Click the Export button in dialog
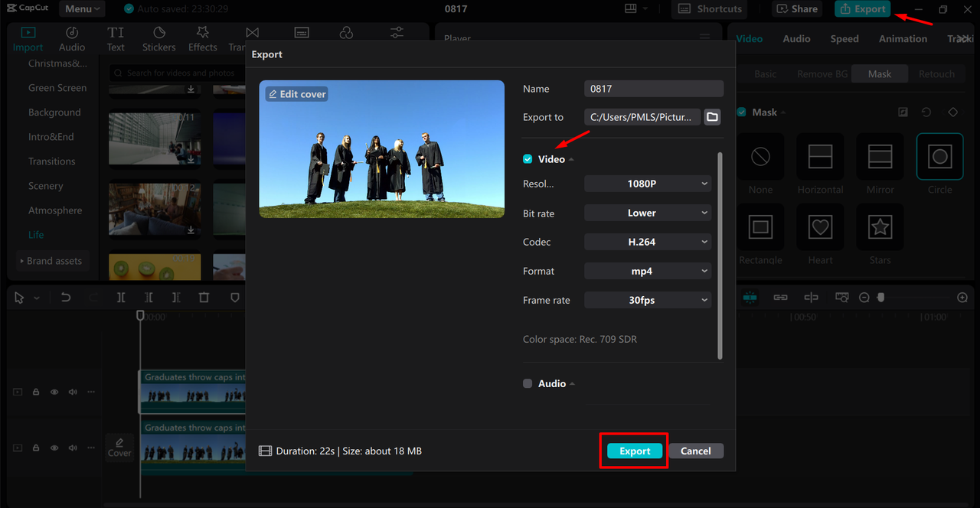Viewport: 980px width, 508px height. pos(635,451)
